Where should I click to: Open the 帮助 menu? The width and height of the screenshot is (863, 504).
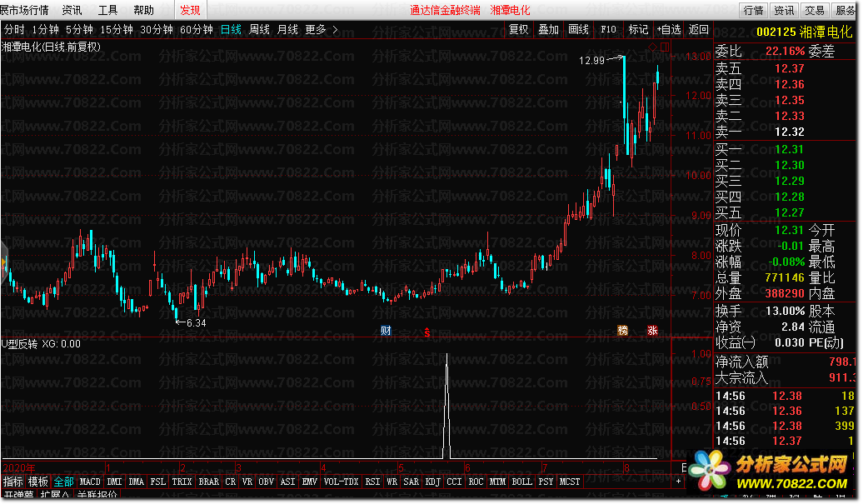(143, 10)
